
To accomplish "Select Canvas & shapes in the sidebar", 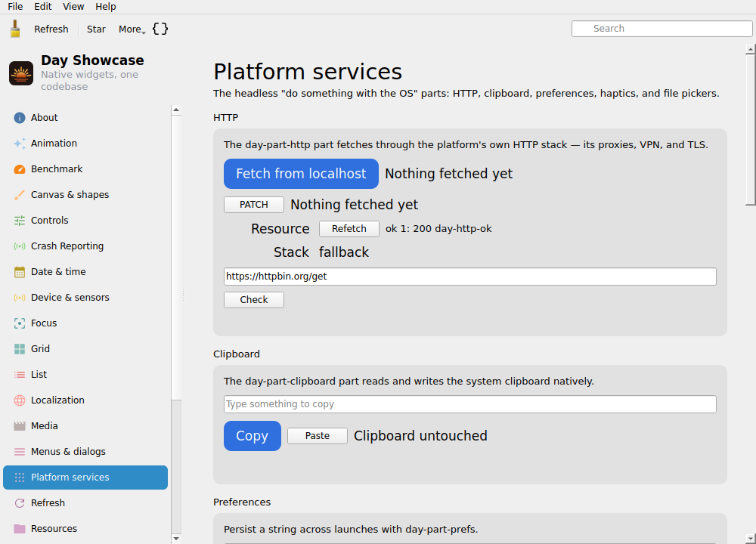I will 85,195.
